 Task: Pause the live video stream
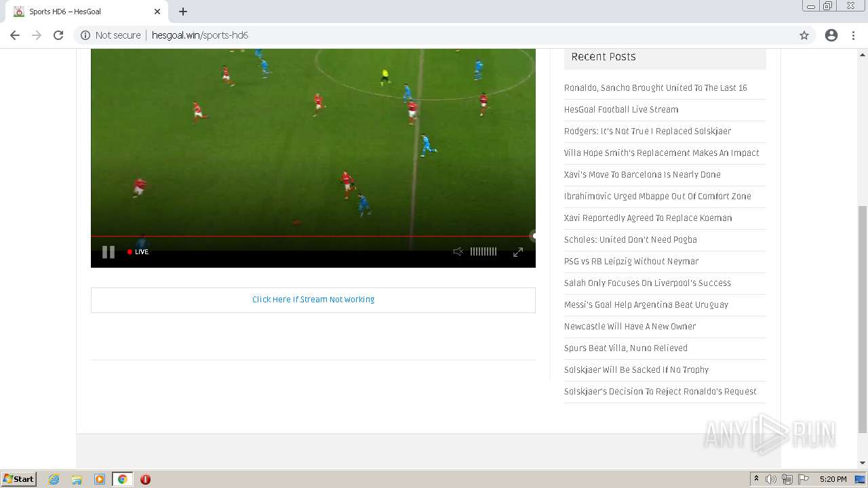point(108,252)
